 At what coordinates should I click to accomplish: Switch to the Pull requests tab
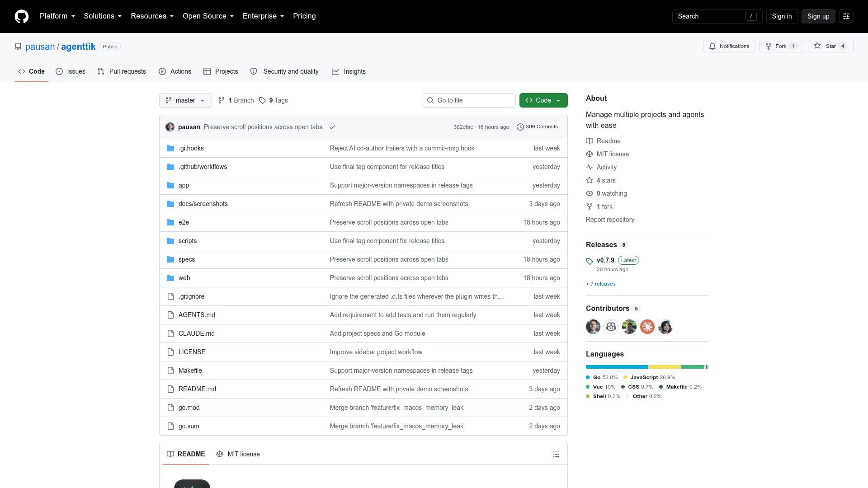tap(122, 71)
